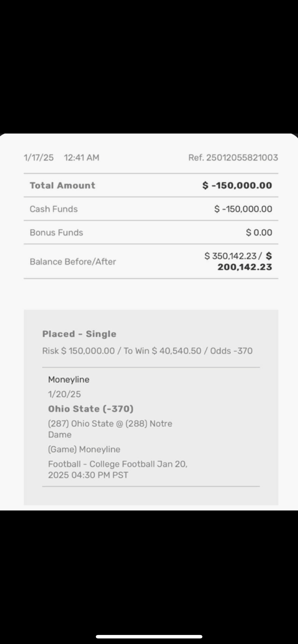The width and height of the screenshot is (298, 644).
Task: Tap the bold 200,142.23 after balance
Action: pyautogui.click(x=244, y=267)
